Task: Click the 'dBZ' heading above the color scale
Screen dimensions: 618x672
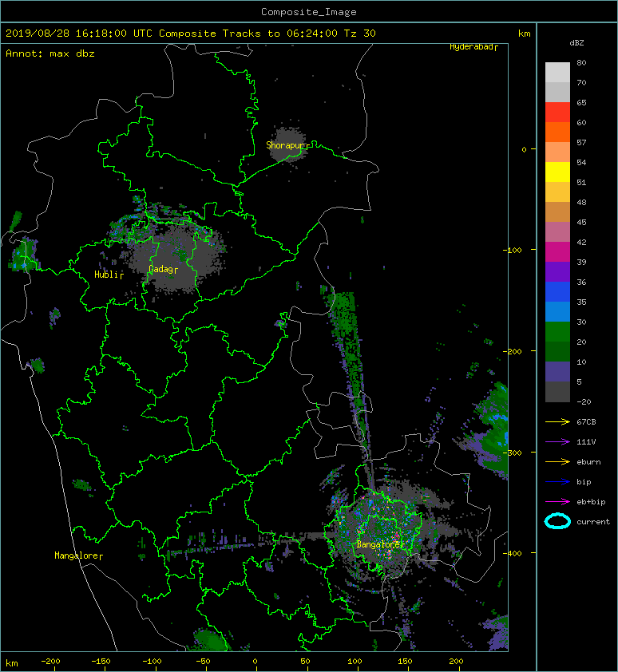Action: pyautogui.click(x=576, y=43)
